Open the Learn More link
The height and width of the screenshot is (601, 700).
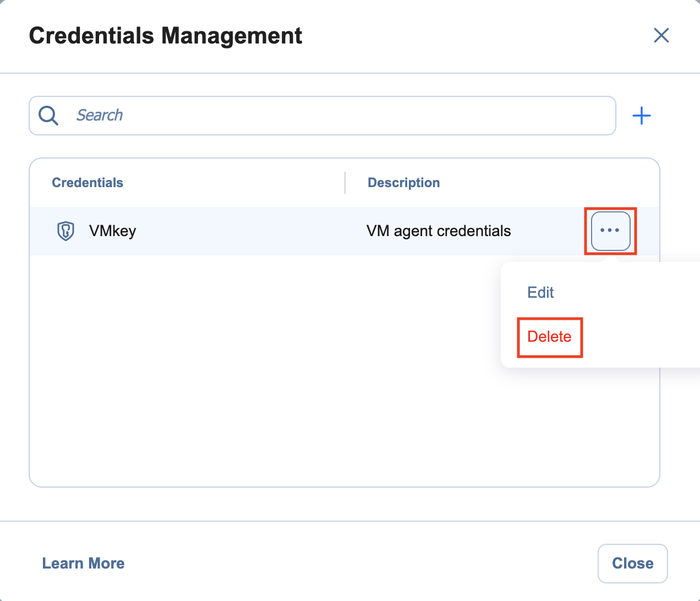pos(84,563)
